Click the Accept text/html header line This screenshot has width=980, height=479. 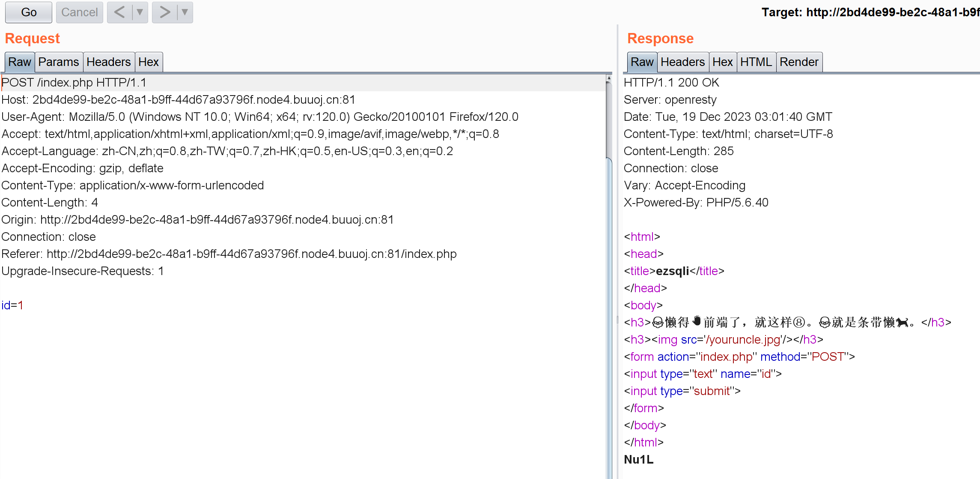250,134
